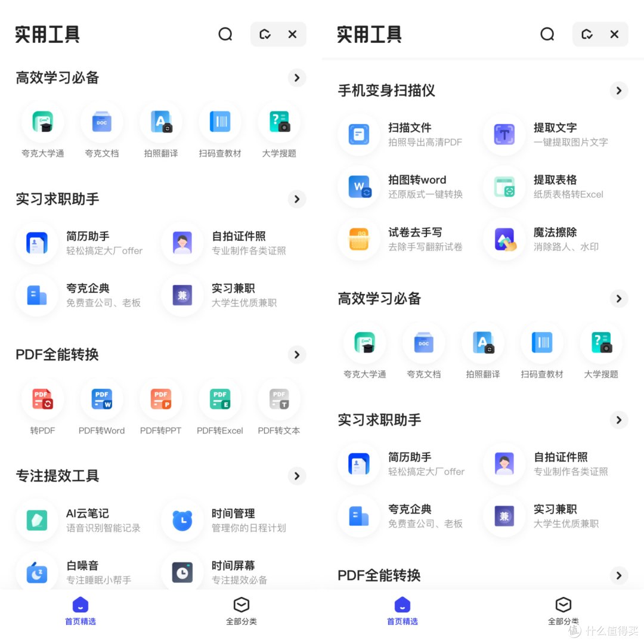This screenshot has height=644, width=644.
Task: Expand 实习求职助手 section in left screen
Action: (x=297, y=199)
